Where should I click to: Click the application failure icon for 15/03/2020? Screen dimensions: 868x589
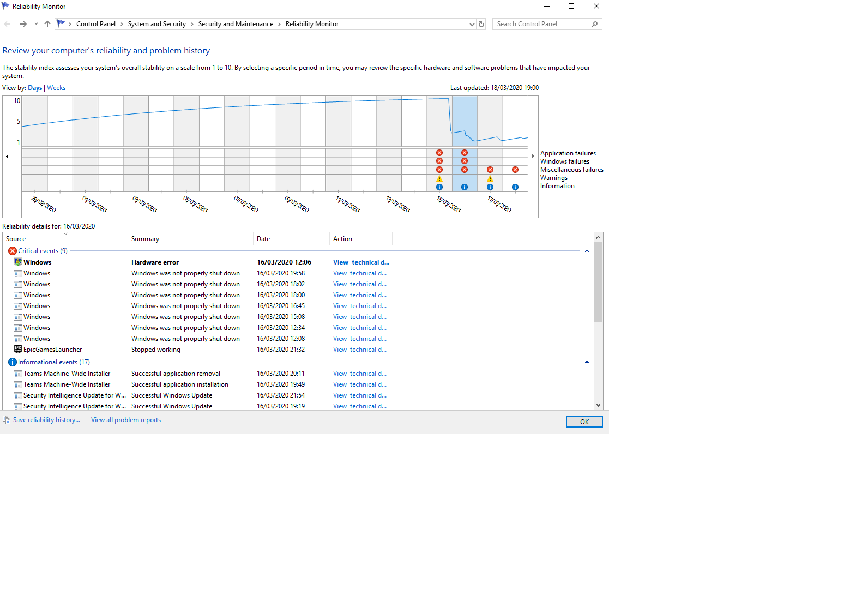click(x=439, y=153)
